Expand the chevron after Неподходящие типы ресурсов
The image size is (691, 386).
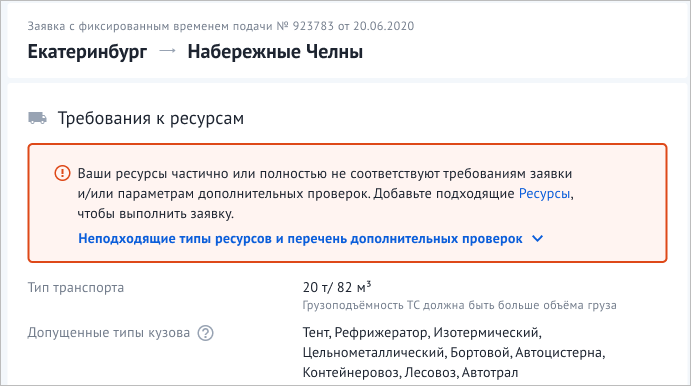[538, 239]
